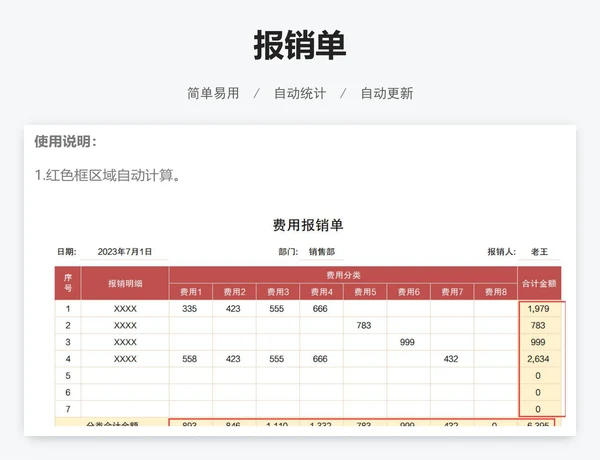This screenshot has width=600, height=460.
Task: Click the 费用报销单 sheet title
Action: pos(308,225)
